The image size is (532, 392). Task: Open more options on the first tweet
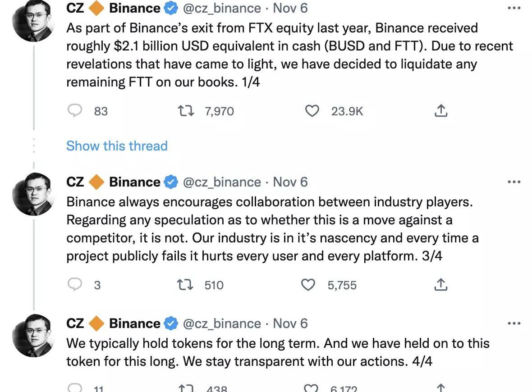coord(514,8)
